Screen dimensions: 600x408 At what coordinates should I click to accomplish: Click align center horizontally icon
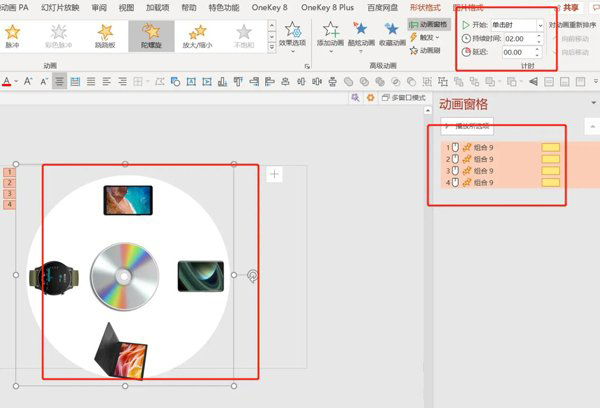click(285, 82)
